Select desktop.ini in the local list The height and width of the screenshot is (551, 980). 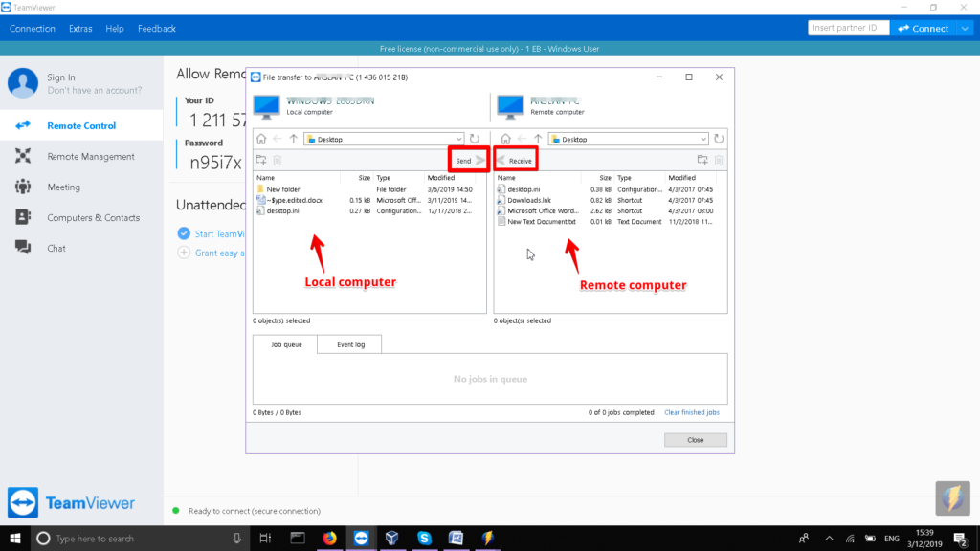282,210
